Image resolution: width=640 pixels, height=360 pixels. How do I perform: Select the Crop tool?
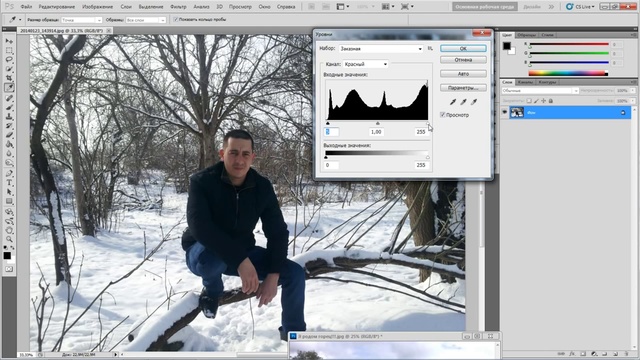point(9,78)
